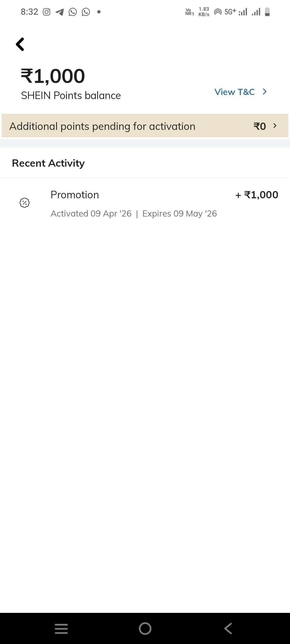290x644 pixels.
Task: Tap the chevron beside ₹0 pending points
Action: click(x=275, y=126)
